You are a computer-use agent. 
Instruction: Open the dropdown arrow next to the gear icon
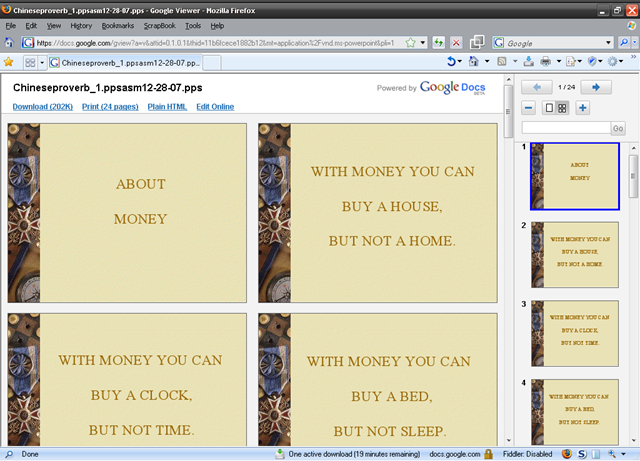tap(621, 62)
